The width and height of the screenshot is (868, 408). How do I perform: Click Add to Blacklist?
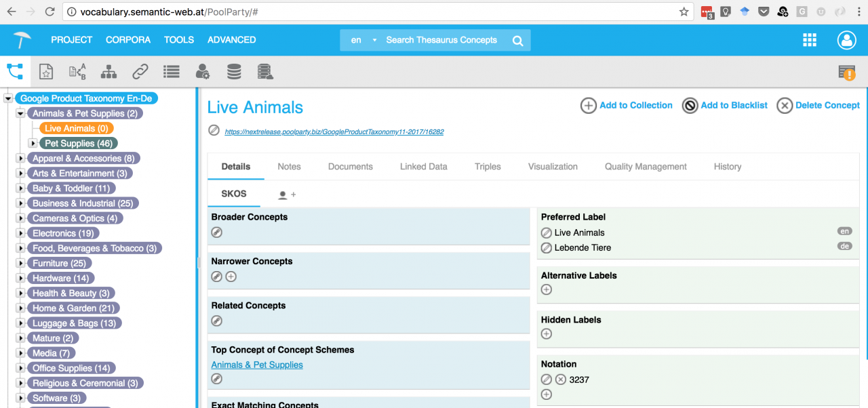click(725, 106)
